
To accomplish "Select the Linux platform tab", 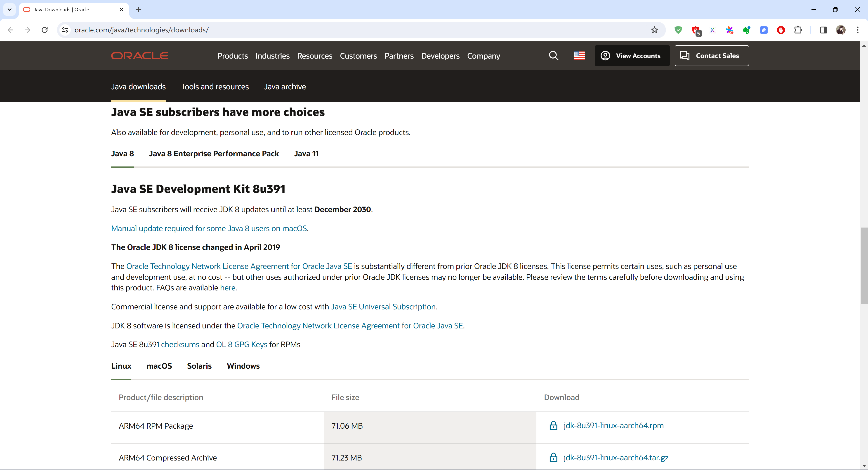I will (x=121, y=366).
